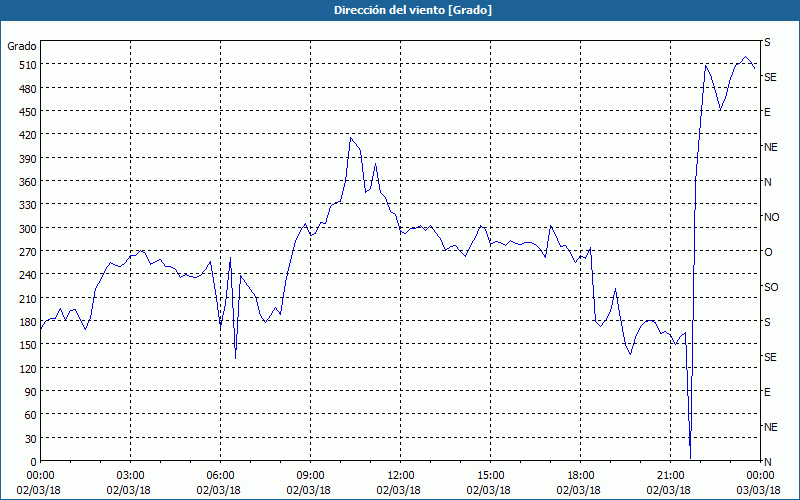Image resolution: width=800 pixels, height=500 pixels.
Task: Click the "30" degree axis label
Action: tap(30, 439)
